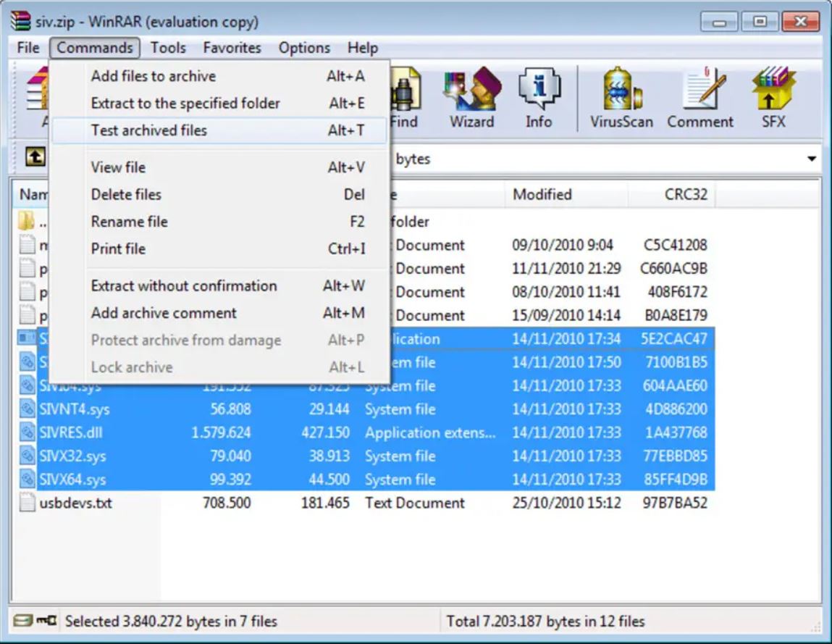
Task: Sort by the Name column header
Action: (31, 194)
